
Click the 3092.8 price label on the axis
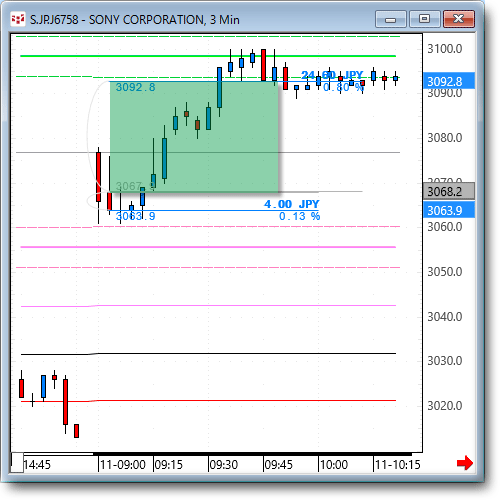449,81
